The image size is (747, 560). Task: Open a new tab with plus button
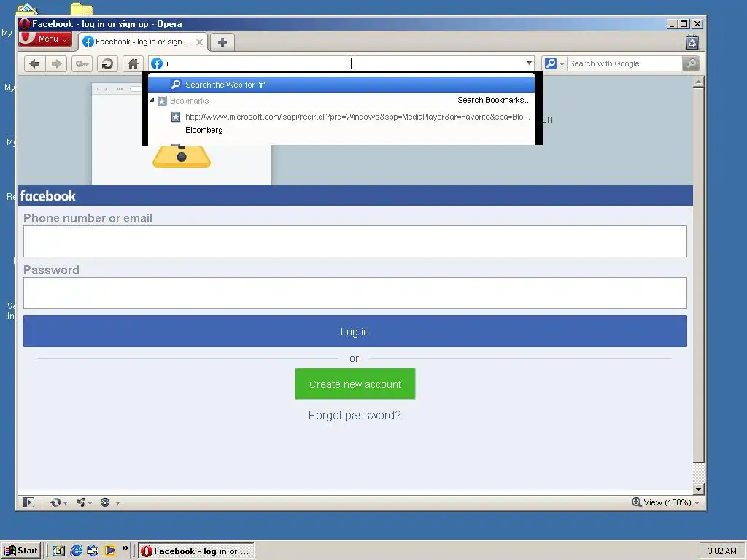point(222,42)
